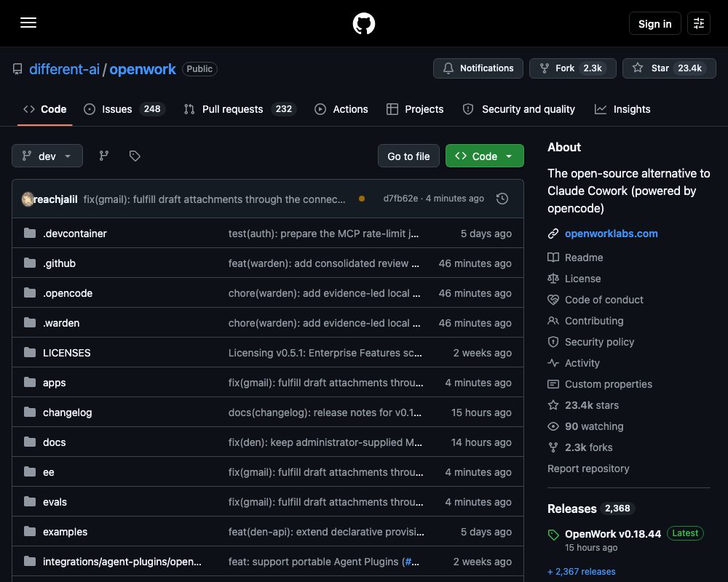Open commit history clock icon
This screenshot has height=582, width=728.
(502, 199)
